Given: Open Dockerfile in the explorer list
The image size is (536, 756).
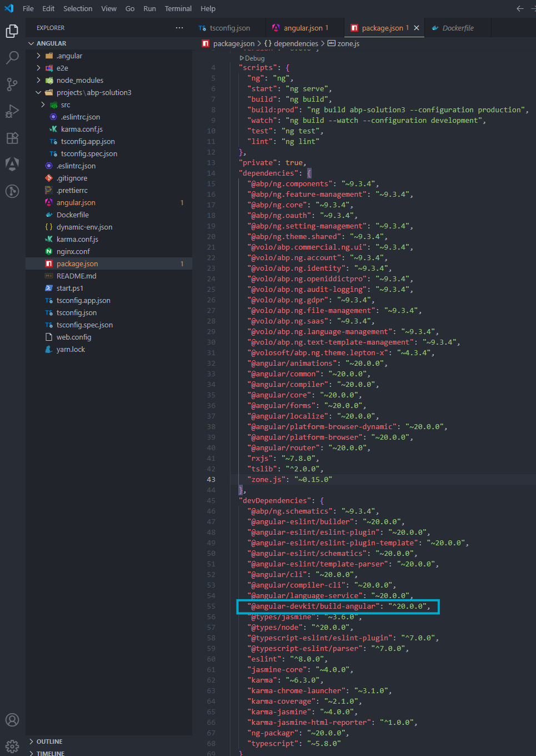Looking at the screenshot, I should click(72, 215).
